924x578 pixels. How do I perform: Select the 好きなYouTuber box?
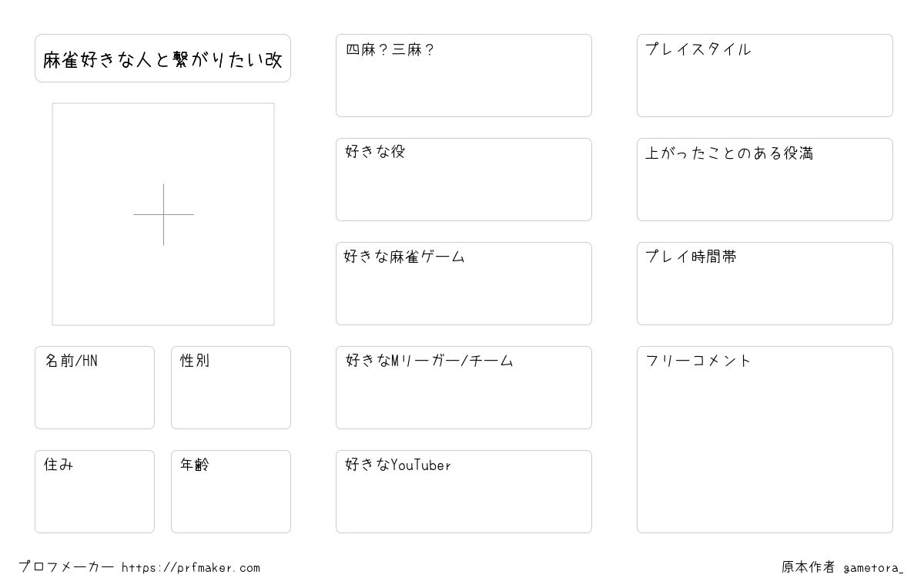pos(464,492)
